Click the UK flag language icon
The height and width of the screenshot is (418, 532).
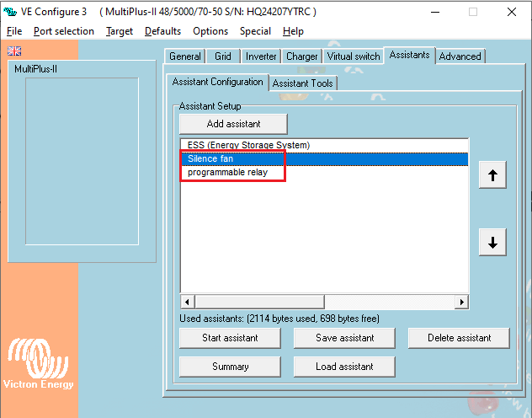coord(14,51)
